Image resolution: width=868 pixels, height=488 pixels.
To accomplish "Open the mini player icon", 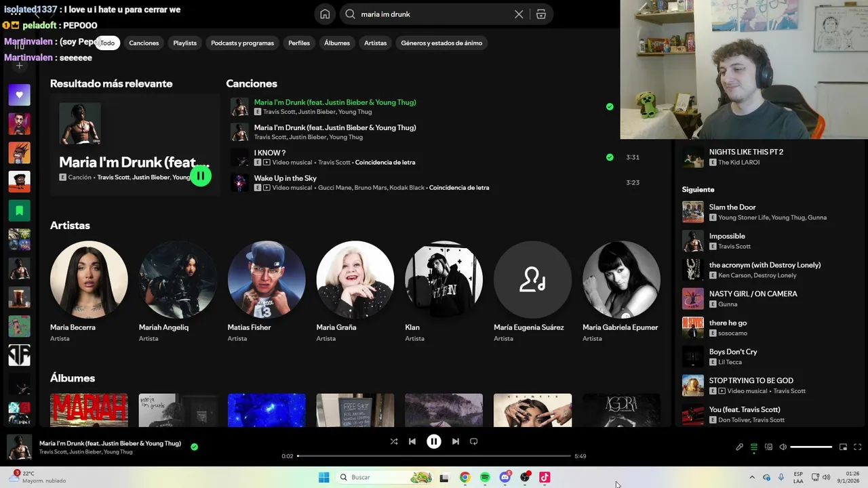I will pyautogui.click(x=844, y=447).
